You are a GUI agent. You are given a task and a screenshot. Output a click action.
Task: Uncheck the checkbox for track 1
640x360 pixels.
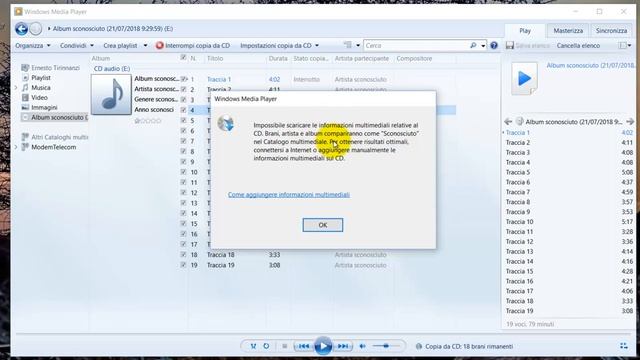(x=183, y=79)
